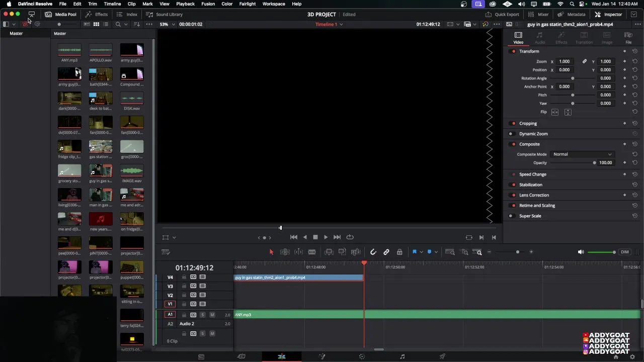Open the marker color dropdown arrow
644x362 pixels.
click(436, 252)
